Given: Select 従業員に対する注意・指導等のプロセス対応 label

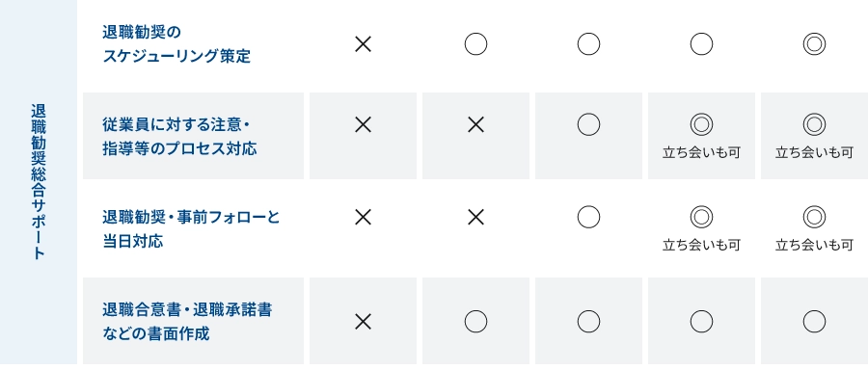Looking at the screenshot, I should (x=179, y=136).
